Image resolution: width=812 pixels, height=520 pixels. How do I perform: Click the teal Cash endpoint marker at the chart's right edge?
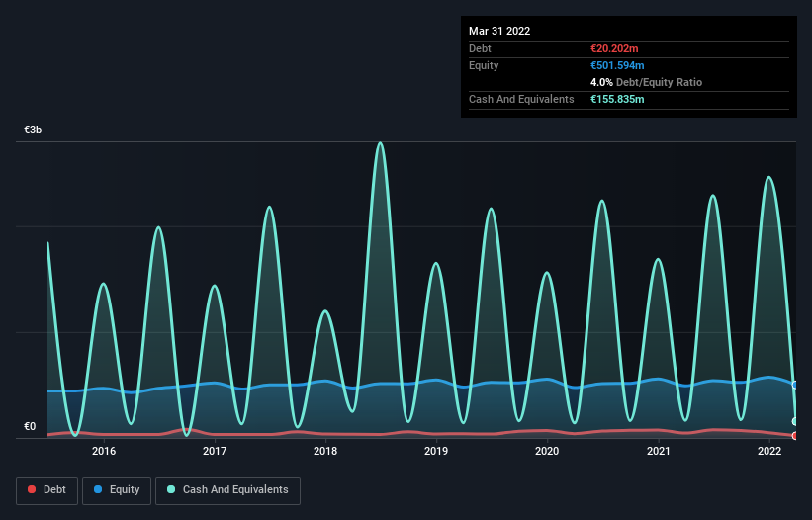click(x=795, y=421)
